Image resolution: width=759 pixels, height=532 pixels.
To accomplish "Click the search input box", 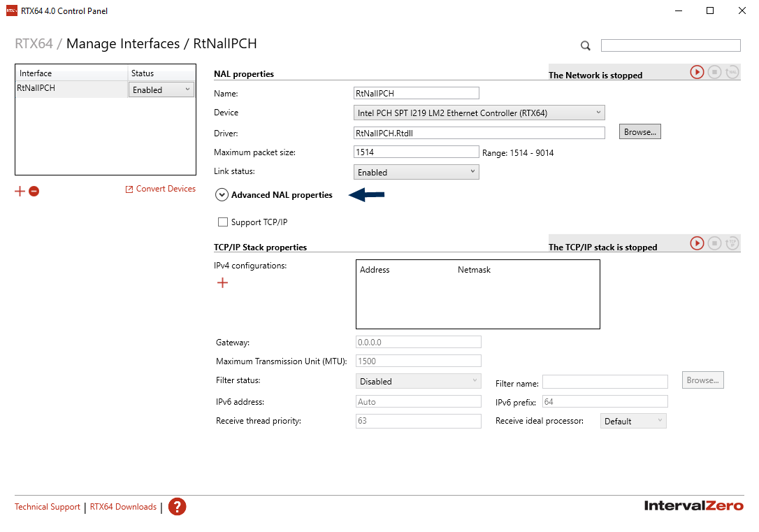I will coord(671,45).
